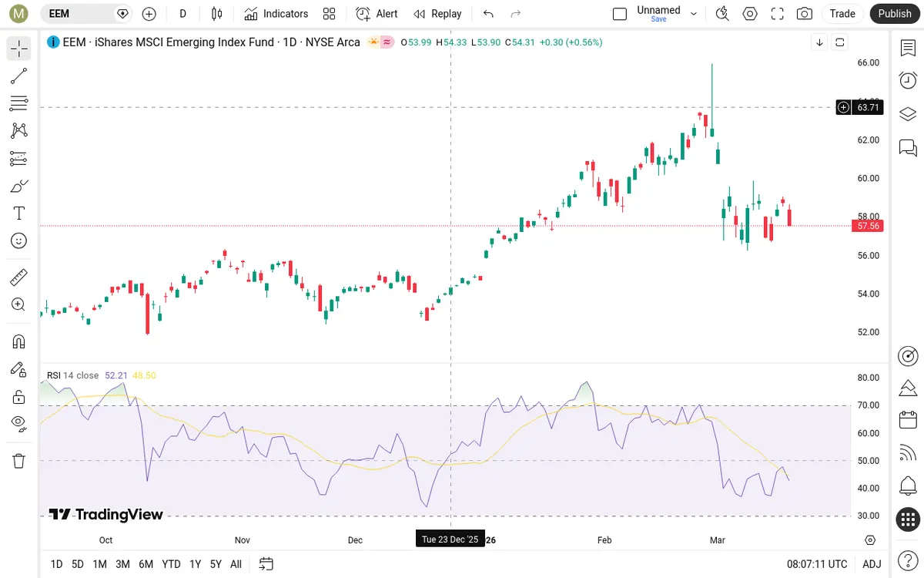The width and height of the screenshot is (924, 578).
Task: Open the forecasting and measurement tools
Action: point(19,159)
